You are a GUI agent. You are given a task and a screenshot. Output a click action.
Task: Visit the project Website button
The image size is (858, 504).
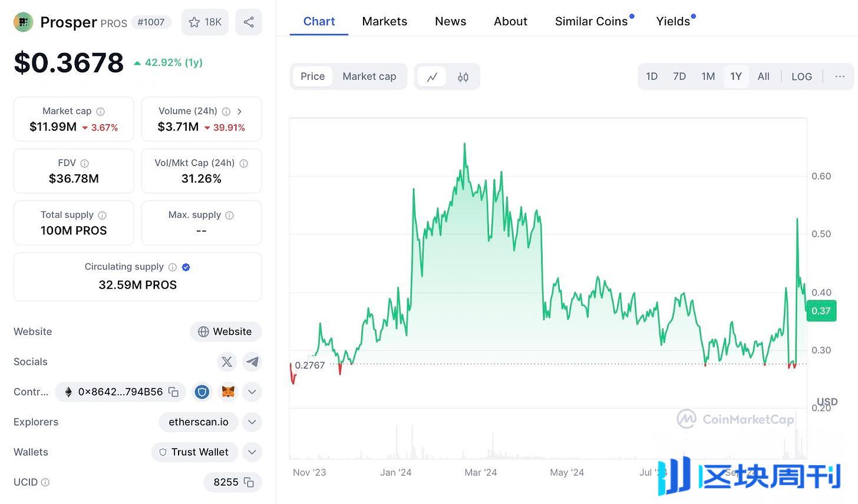(226, 331)
